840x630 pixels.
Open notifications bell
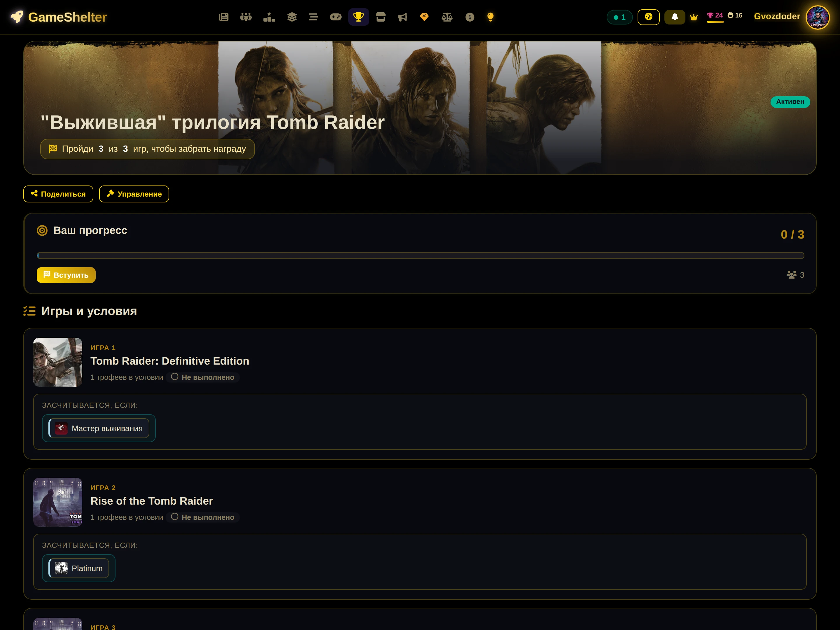click(675, 17)
